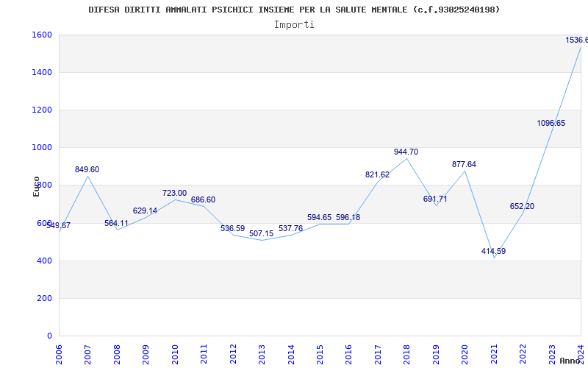Click the 1096.65 data label for 2023
Screen dimensions: 588x368
coord(551,123)
